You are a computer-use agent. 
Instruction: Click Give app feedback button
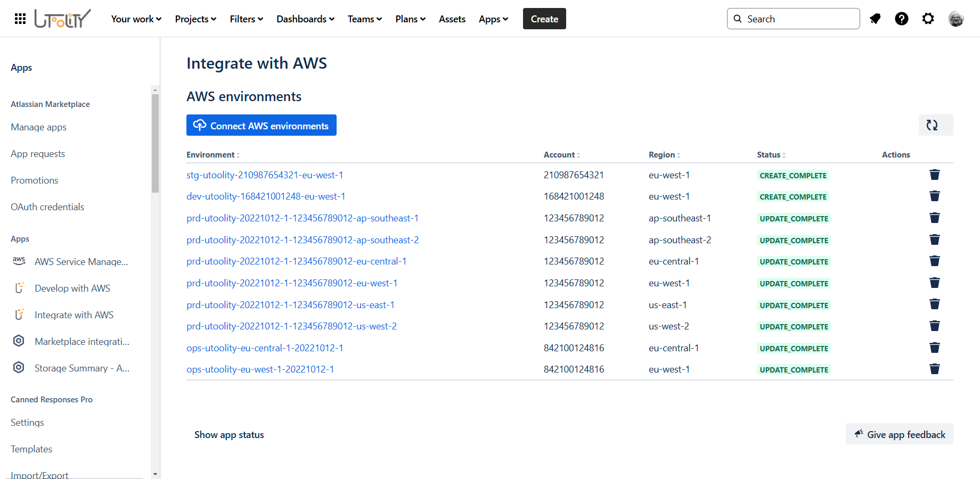pyautogui.click(x=900, y=434)
